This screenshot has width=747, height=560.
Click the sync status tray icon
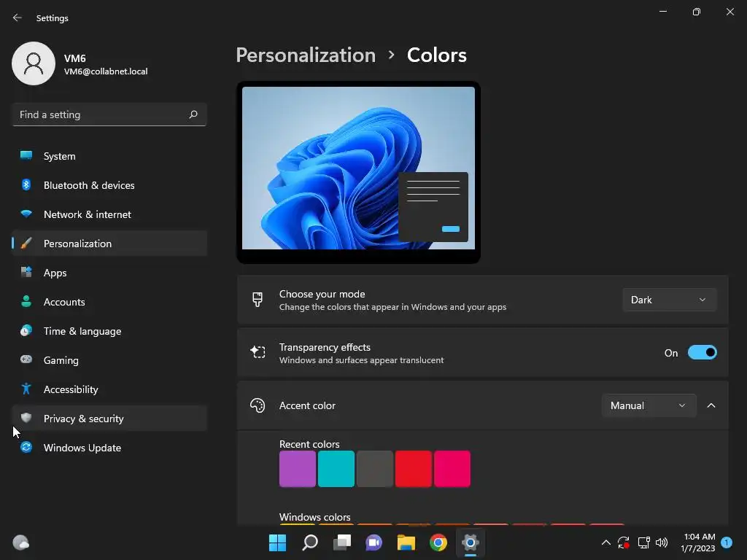point(623,542)
